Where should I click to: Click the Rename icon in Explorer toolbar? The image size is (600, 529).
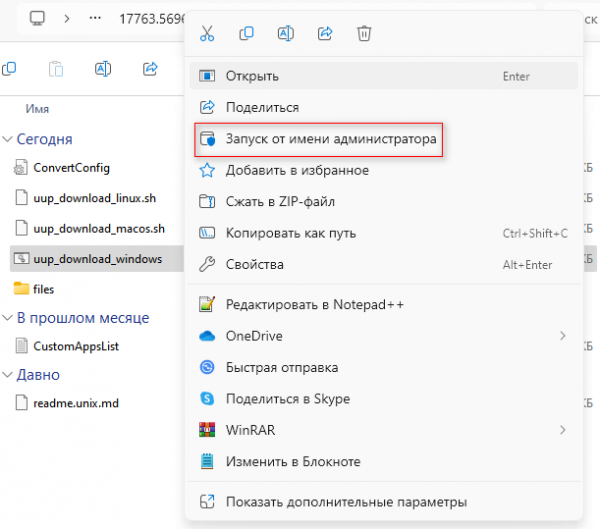pyautogui.click(x=103, y=69)
